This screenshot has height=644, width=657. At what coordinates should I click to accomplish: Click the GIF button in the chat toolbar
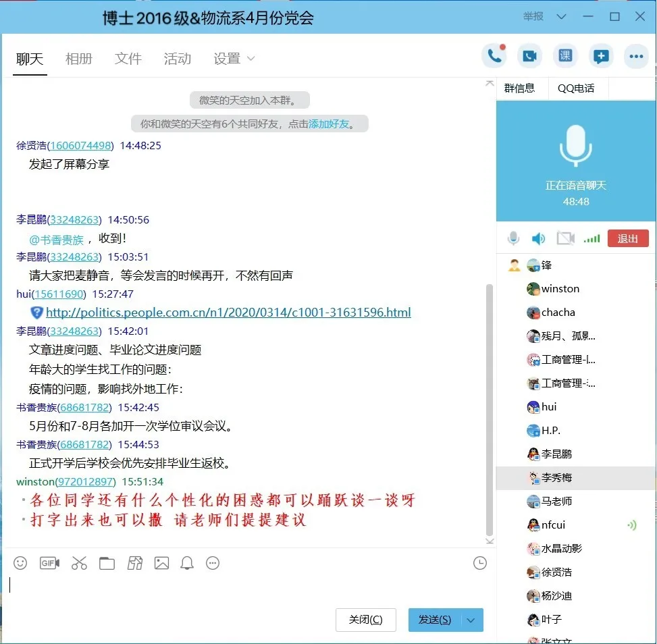[49, 563]
